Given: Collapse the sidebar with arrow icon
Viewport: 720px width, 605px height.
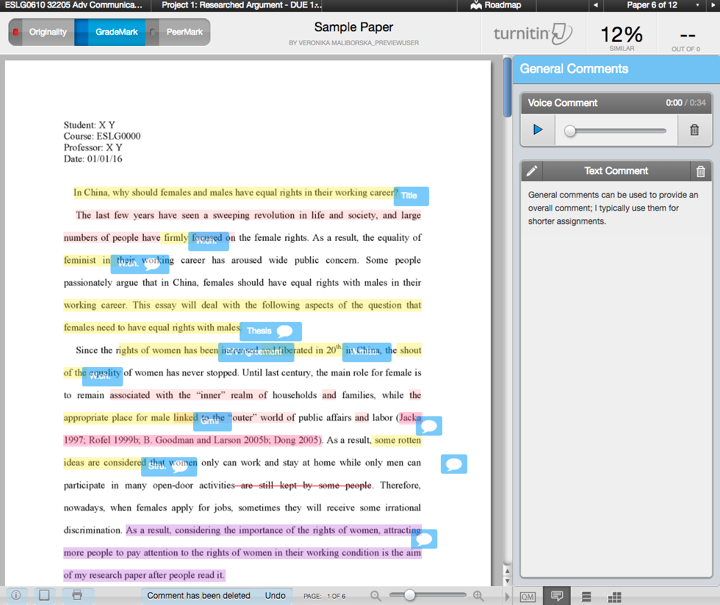Looking at the screenshot, I should 507,596.
